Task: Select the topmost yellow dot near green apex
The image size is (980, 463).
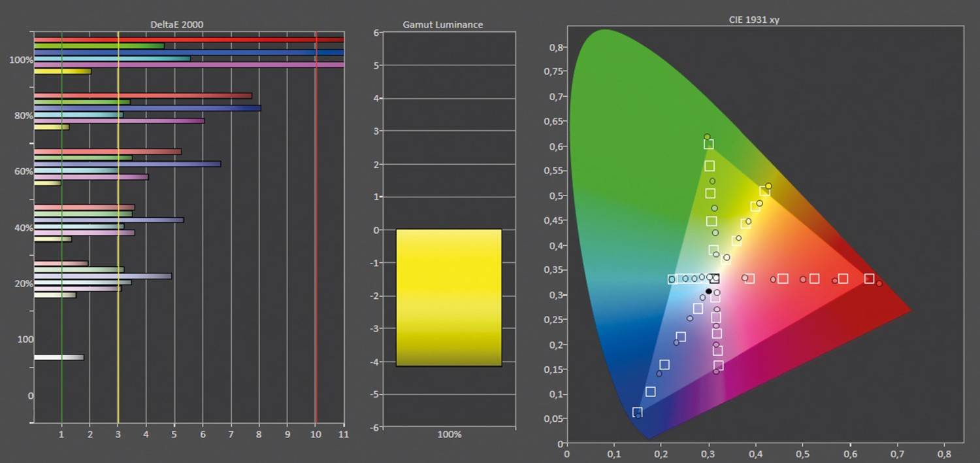Action: 707,135
